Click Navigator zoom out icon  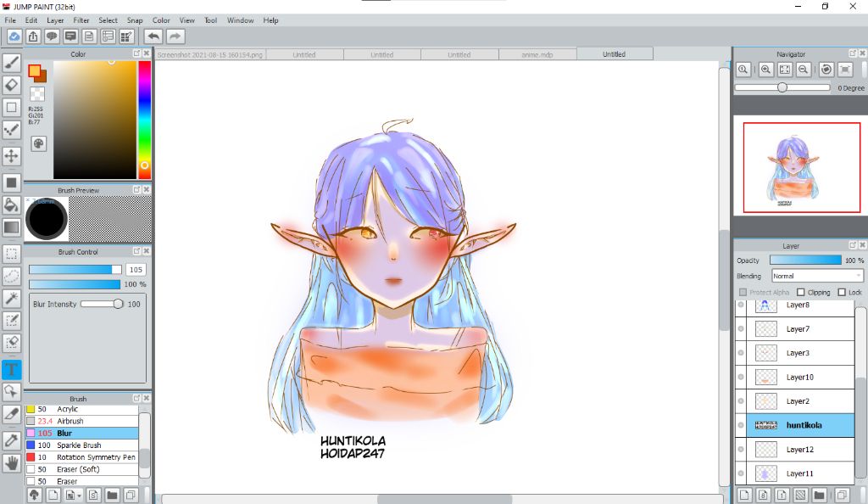[x=804, y=70]
